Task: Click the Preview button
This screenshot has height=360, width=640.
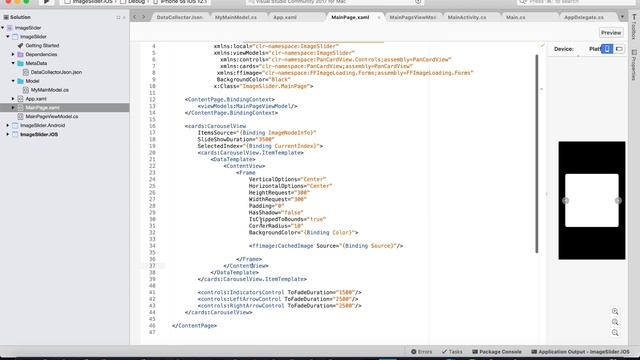Action: pos(611,33)
